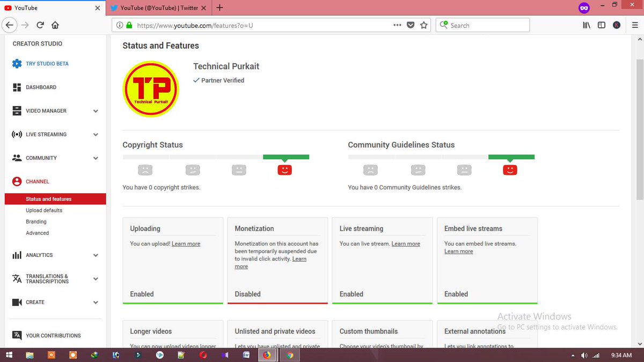Bookmark this page with the star
The width and height of the screenshot is (644, 362).
pos(424,25)
